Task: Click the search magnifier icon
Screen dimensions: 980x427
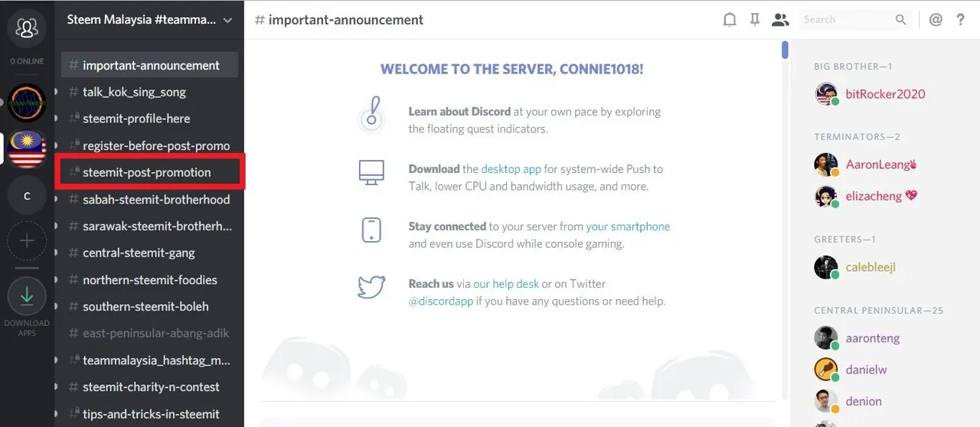Action: (x=901, y=20)
